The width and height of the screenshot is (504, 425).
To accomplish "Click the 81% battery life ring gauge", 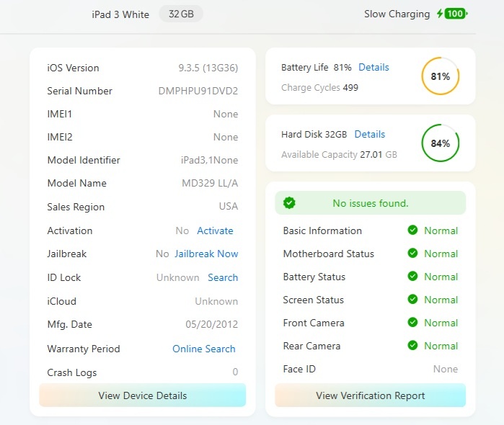I will pos(441,76).
